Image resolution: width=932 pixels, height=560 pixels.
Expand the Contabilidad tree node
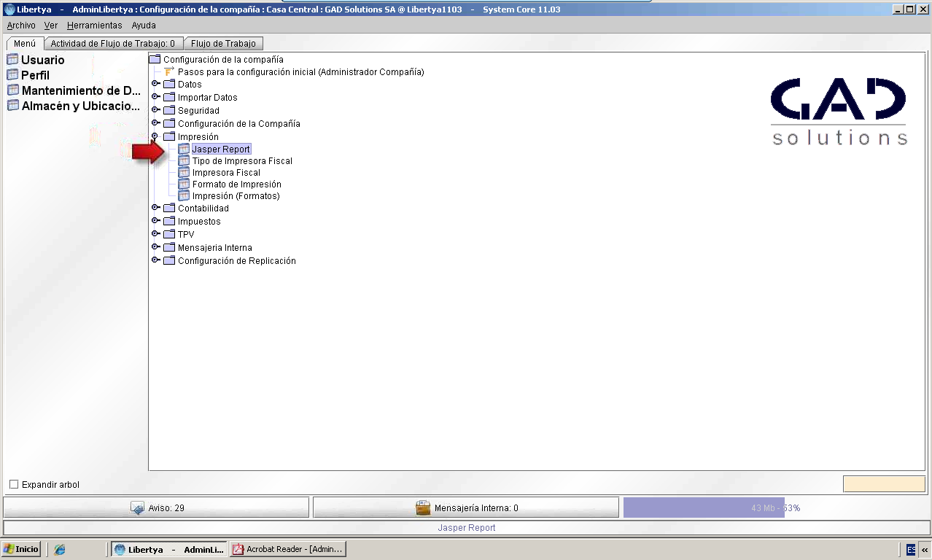(155, 208)
